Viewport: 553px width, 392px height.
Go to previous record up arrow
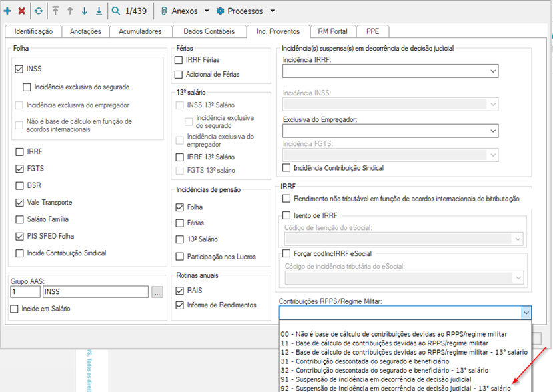coord(70,11)
